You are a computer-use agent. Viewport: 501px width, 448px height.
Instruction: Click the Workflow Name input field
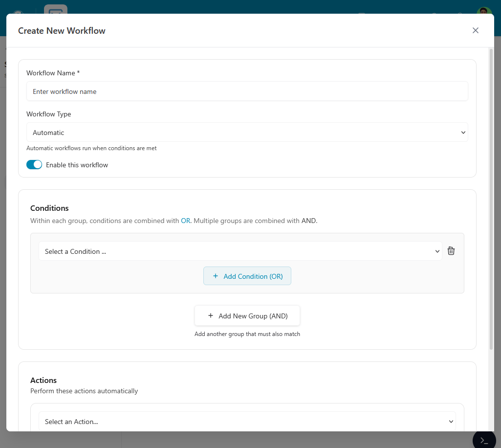tap(247, 91)
